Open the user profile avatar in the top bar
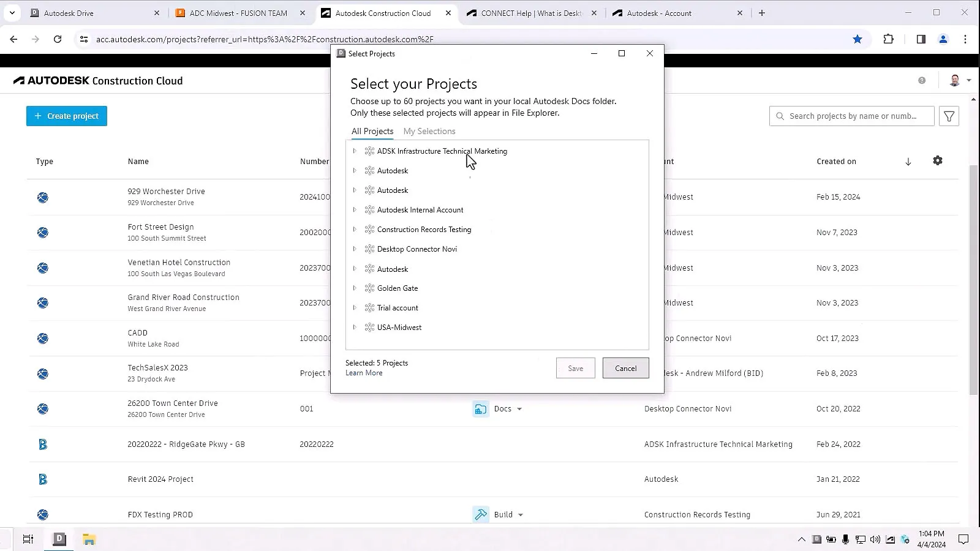Image resolution: width=980 pixels, height=551 pixels. pos(954,80)
